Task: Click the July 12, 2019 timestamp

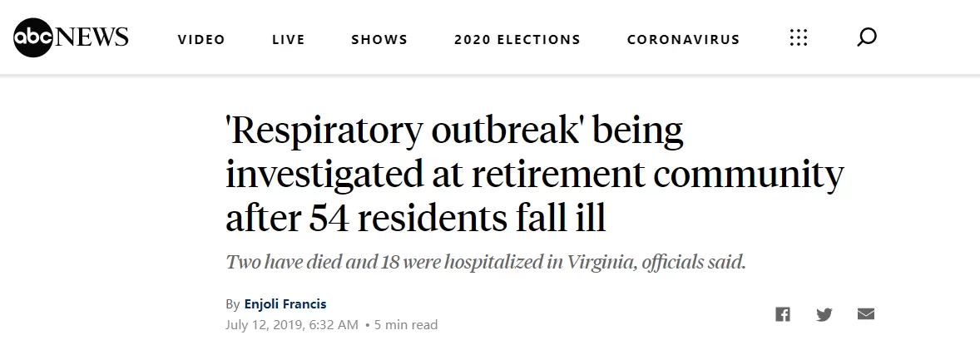Action: pyautogui.click(x=292, y=325)
